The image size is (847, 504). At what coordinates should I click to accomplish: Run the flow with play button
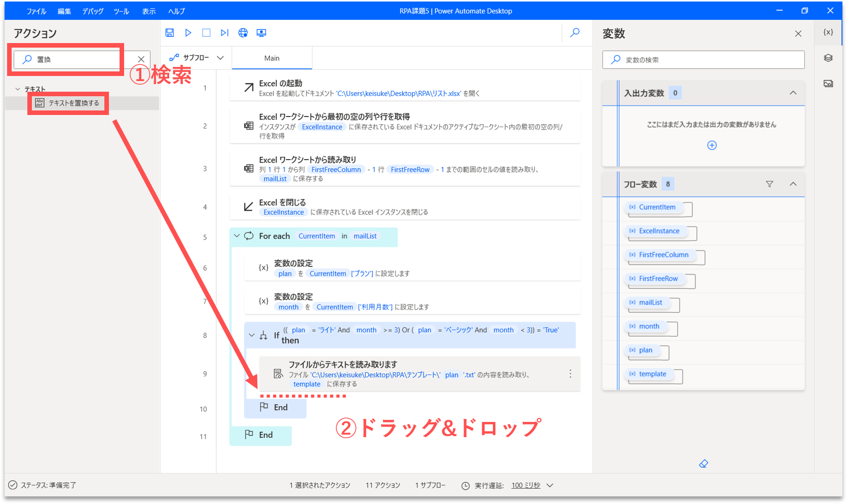[188, 33]
